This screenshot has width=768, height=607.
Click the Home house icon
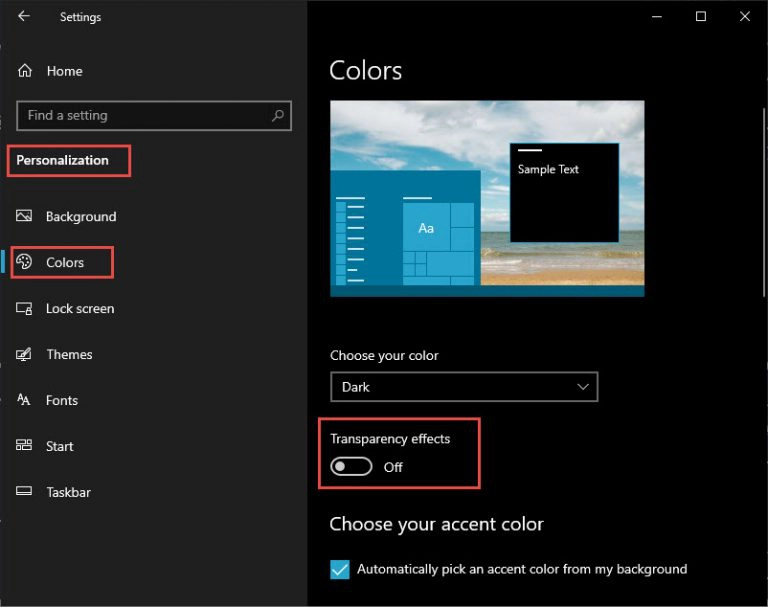click(x=24, y=71)
